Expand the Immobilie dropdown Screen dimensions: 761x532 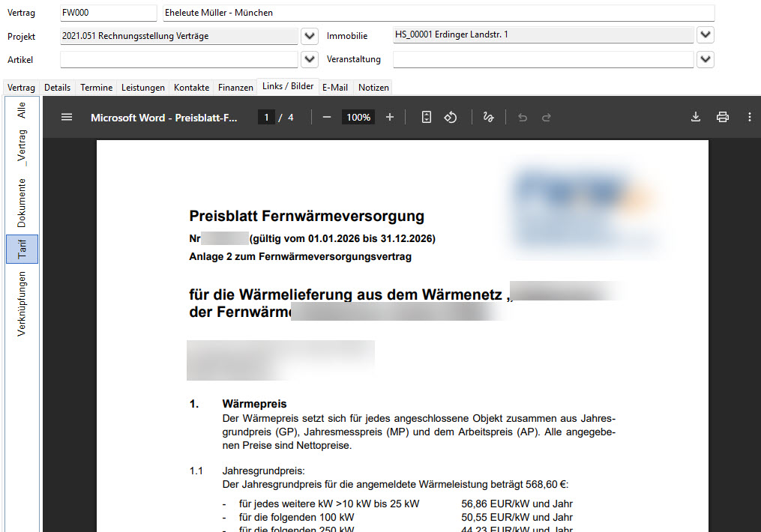point(706,34)
